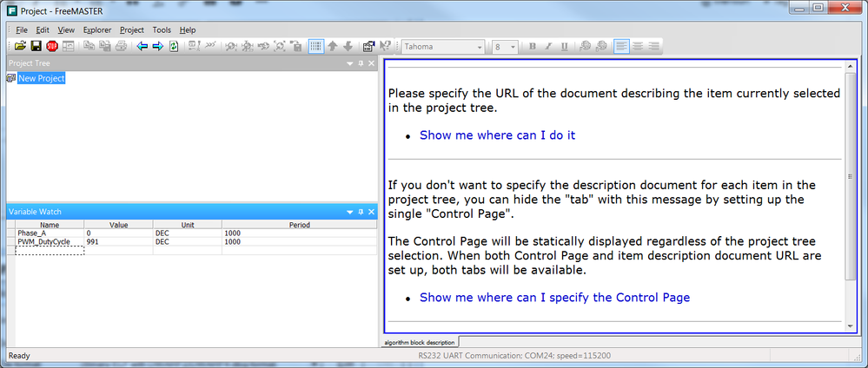Viewport: 868px width, 368px height.
Task: Open the project options icon with the monitor
Action: (x=369, y=47)
